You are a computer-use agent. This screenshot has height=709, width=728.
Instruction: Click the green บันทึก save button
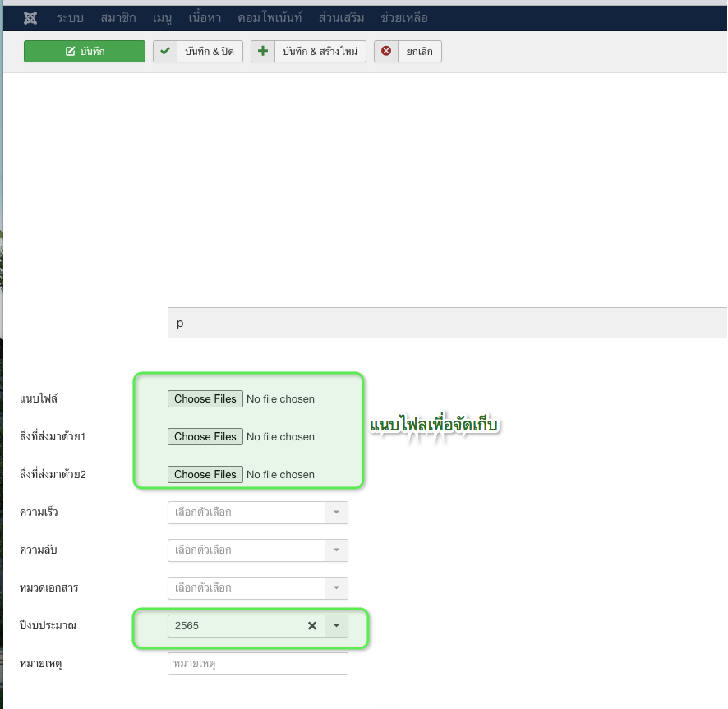pos(85,52)
